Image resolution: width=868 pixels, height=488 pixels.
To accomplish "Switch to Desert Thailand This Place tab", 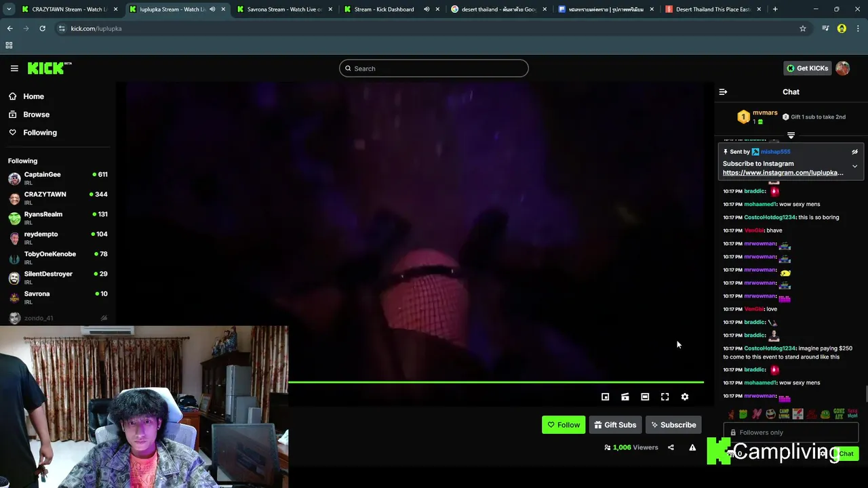I will (x=713, y=9).
